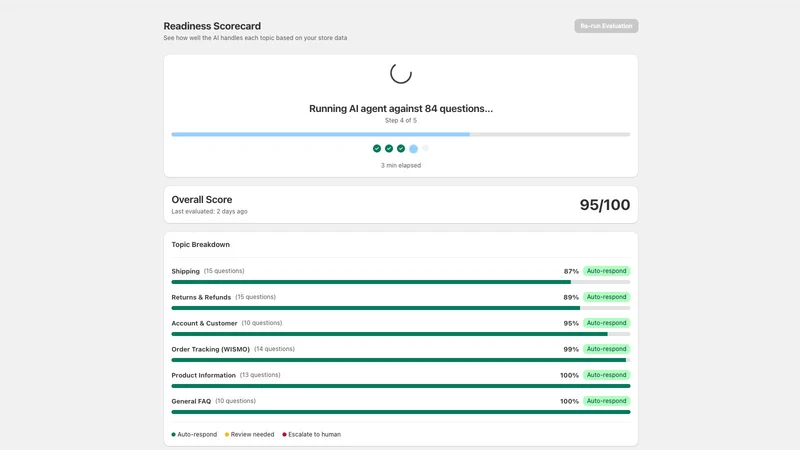Click the 100% Product Information value
This screenshot has width=800, height=450.
(x=569, y=376)
